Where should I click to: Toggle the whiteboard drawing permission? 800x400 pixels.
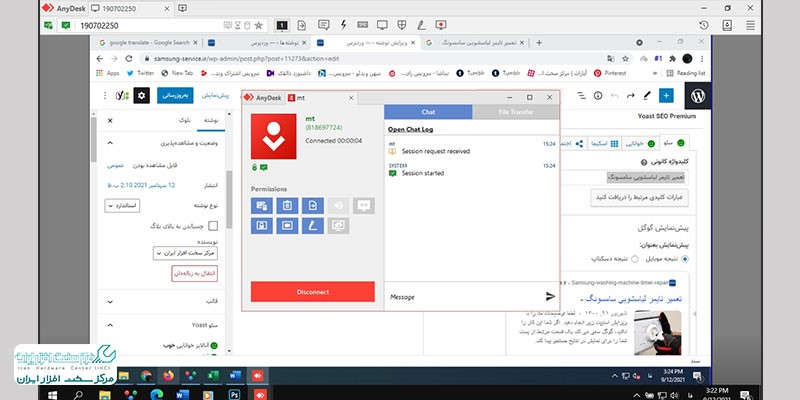313,226
